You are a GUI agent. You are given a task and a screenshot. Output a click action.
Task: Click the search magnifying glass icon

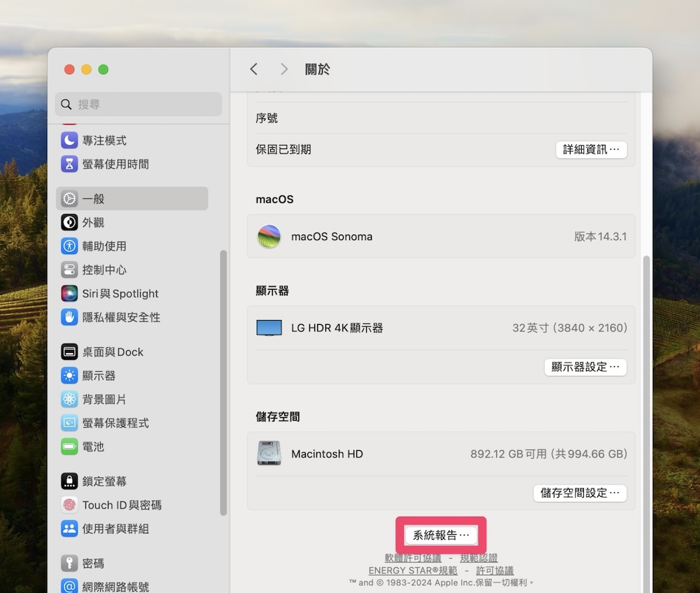coord(66,104)
